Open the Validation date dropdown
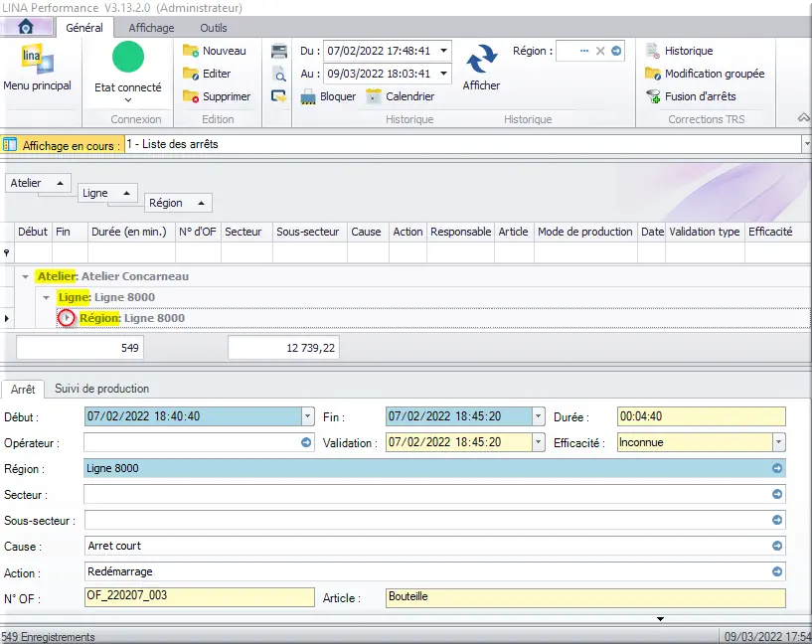This screenshot has width=812, height=644. tap(539, 442)
